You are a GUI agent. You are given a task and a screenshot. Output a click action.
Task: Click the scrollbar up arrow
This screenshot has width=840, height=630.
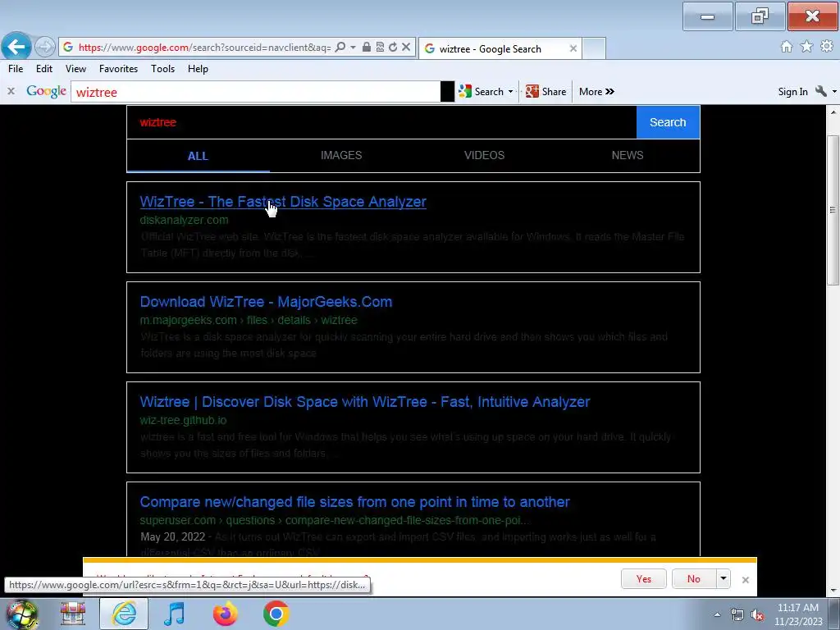(x=833, y=112)
